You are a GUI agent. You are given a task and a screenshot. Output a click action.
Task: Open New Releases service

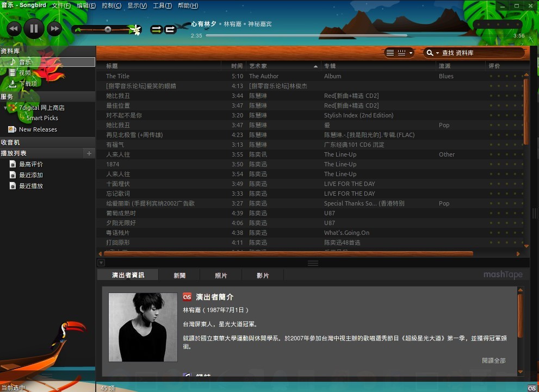(38, 129)
